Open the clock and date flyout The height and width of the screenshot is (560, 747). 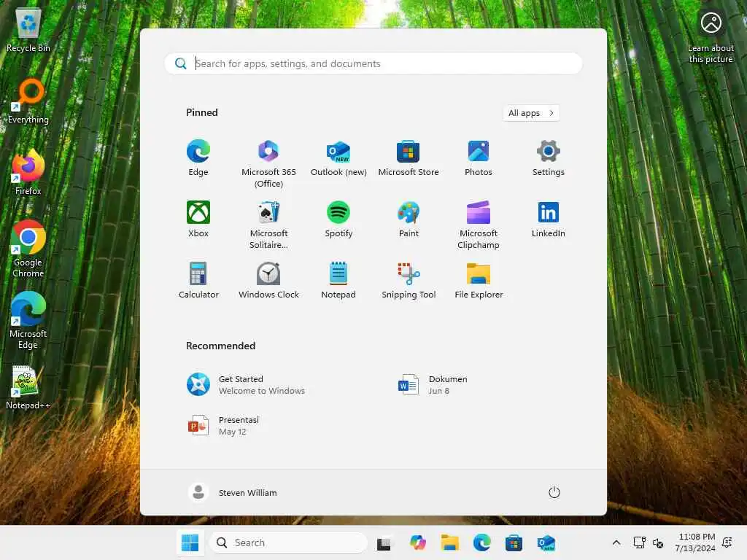coord(694,542)
